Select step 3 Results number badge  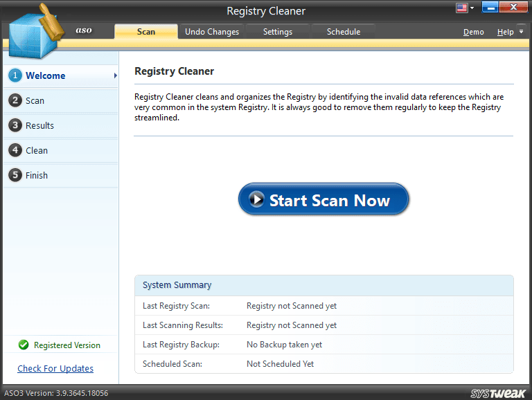pyautogui.click(x=15, y=125)
